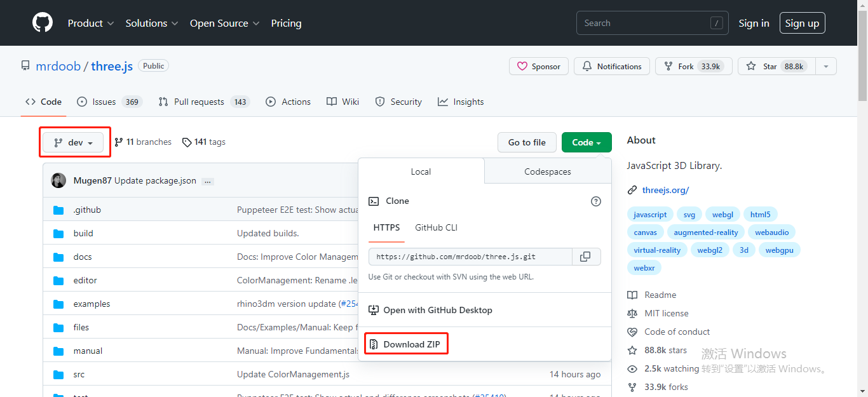
Task: Open the green Code dropdown button
Action: click(587, 142)
